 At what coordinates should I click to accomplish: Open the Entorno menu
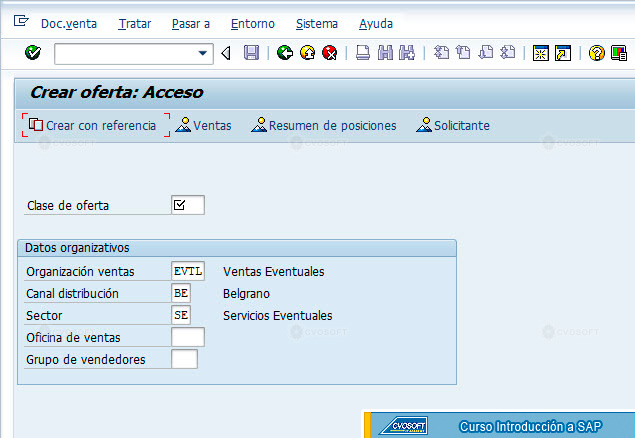coord(253,24)
